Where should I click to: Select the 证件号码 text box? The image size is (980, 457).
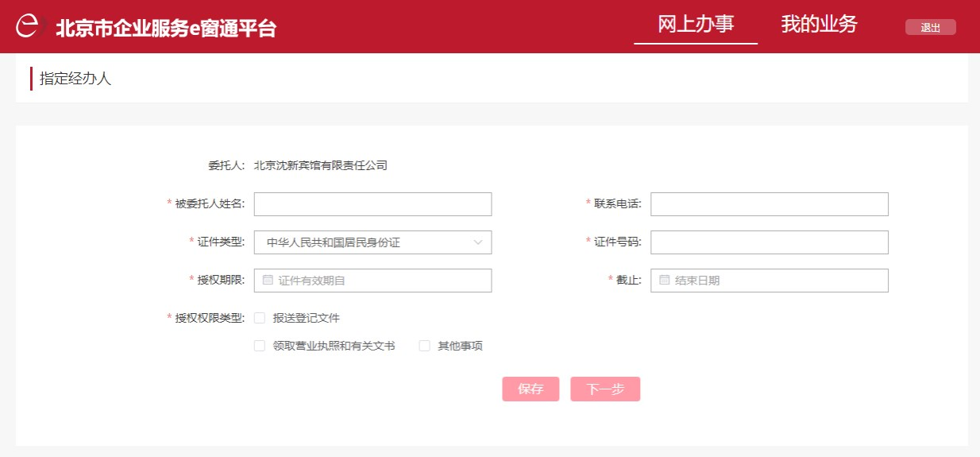click(x=769, y=242)
